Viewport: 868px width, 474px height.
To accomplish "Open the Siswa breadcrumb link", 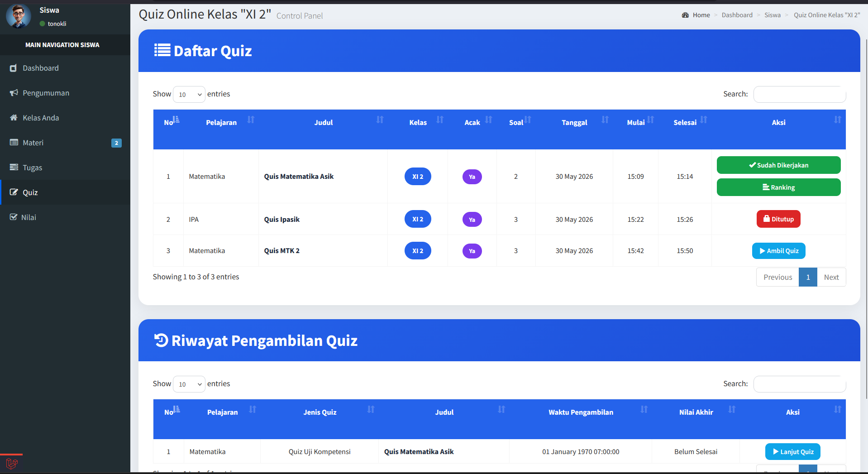I will (773, 15).
